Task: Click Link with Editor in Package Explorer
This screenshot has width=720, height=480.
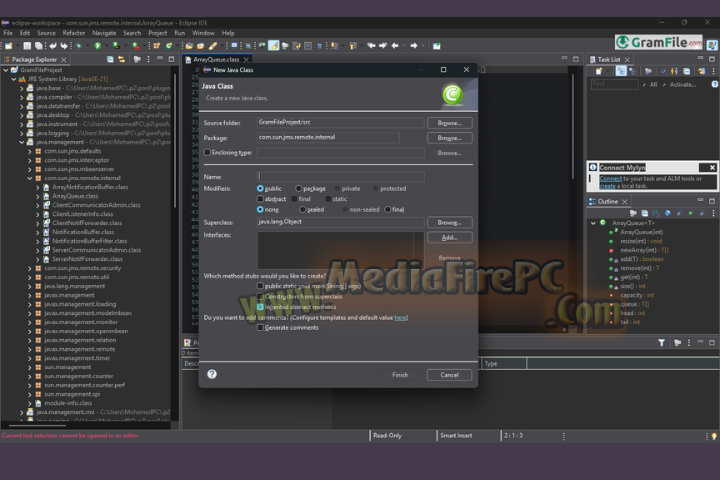Action: coord(121,59)
